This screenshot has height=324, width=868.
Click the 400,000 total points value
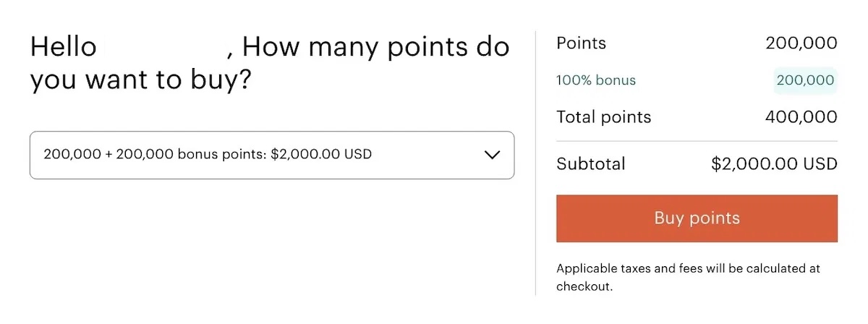(x=801, y=117)
